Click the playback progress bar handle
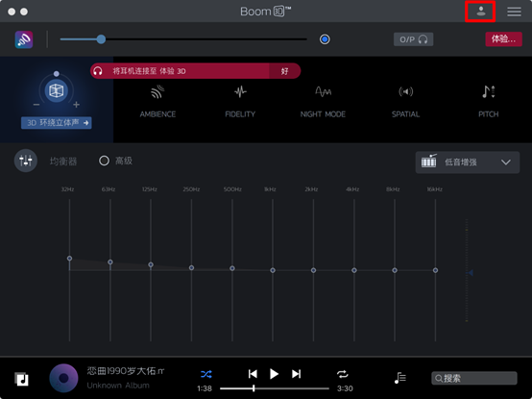 click(254, 388)
